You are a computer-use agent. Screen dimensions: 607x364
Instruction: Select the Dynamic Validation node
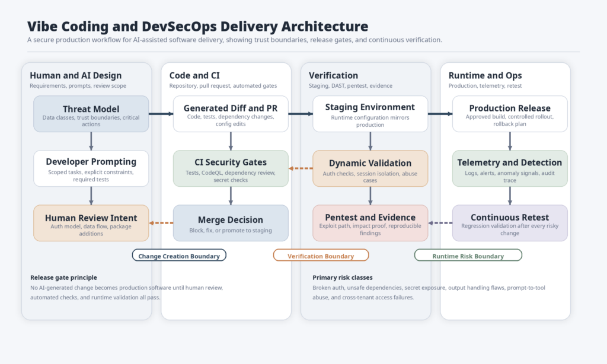(370, 168)
